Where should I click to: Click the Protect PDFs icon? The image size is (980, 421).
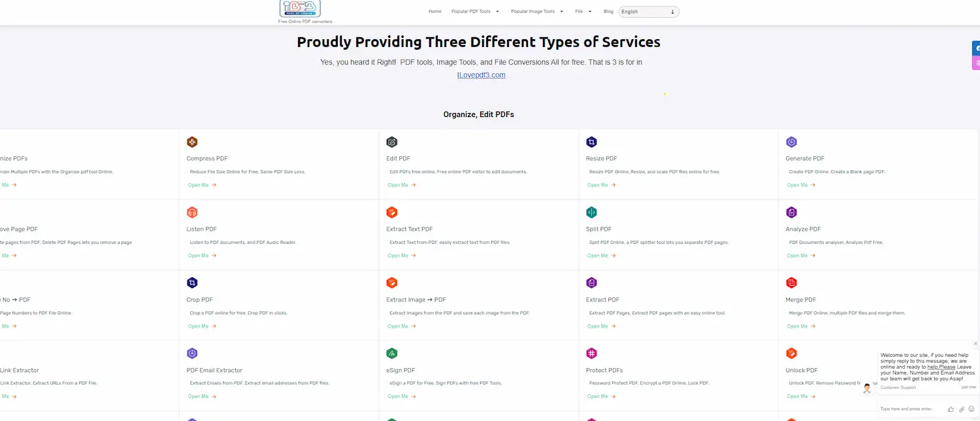coord(591,354)
